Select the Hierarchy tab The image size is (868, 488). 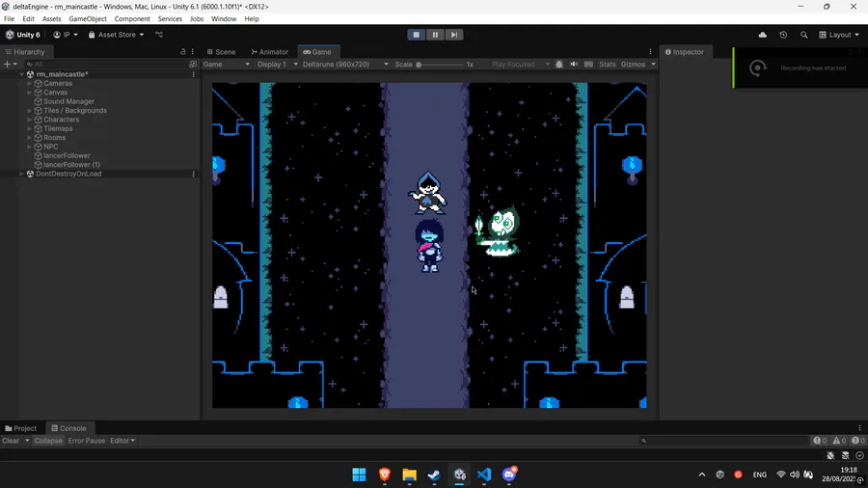[x=25, y=51]
